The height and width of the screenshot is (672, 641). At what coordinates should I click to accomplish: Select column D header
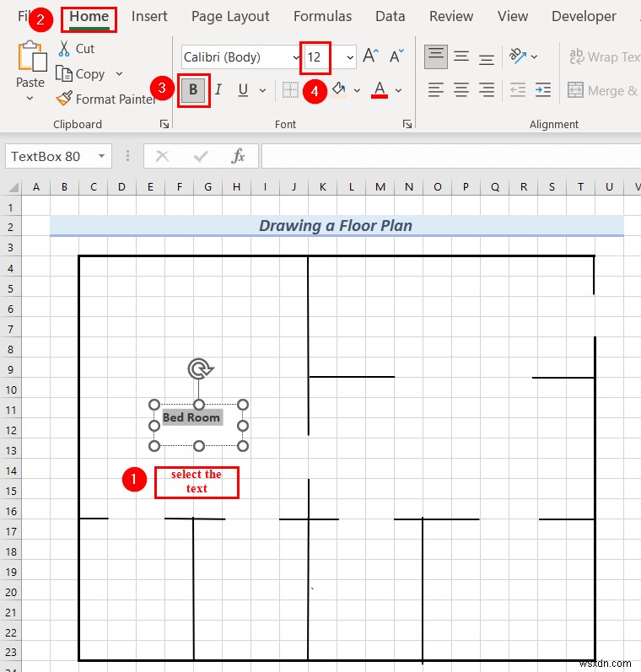coord(121,187)
